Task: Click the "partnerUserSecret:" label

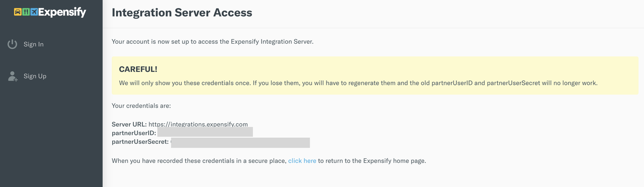Action: pos(140,142)
